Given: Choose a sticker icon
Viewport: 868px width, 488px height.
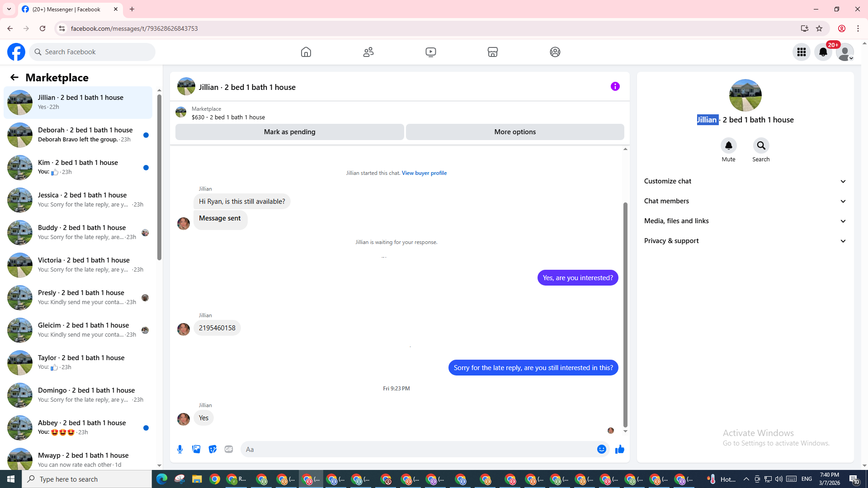Looking at the screenshot, I should click(212, 449).
